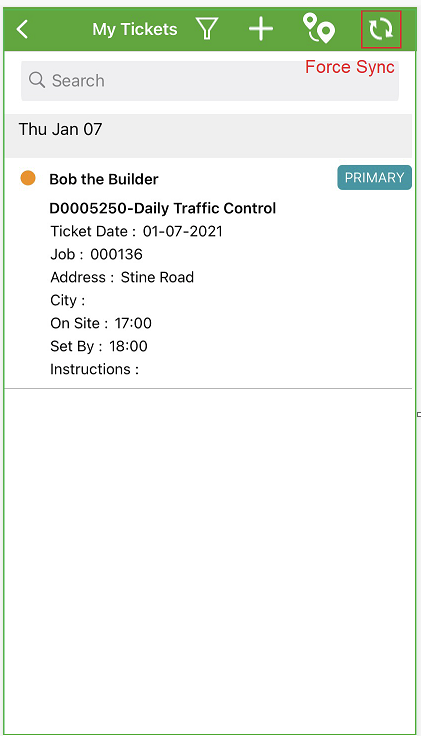Open ticket D0005250-Daily Traffic Control

click(162, 208)
